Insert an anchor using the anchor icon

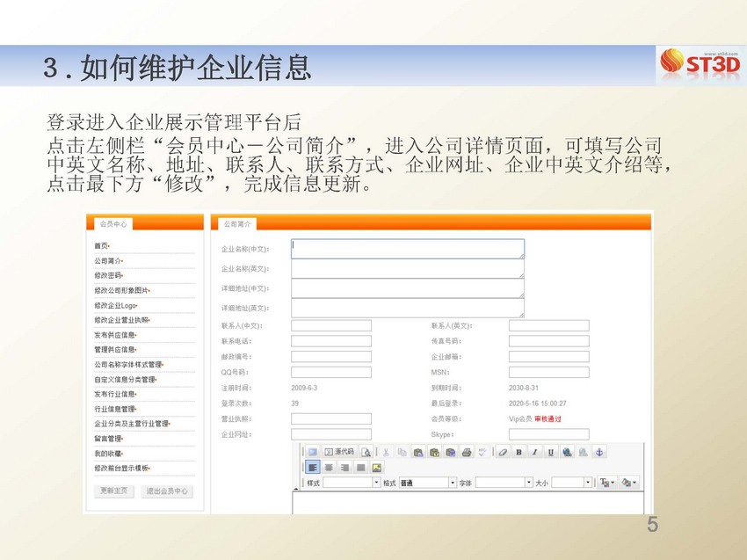point(600,452)
